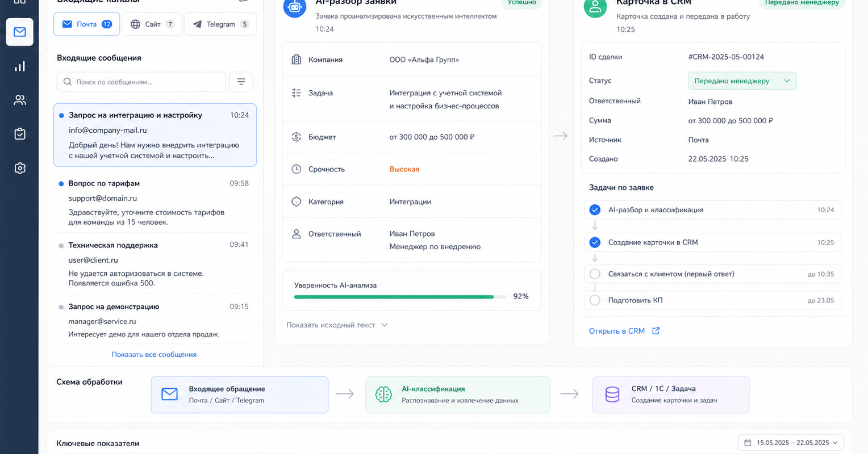Switch to the Telegram channel tab
This screenshot has width=868, height=454.
[x=220, y=24]
